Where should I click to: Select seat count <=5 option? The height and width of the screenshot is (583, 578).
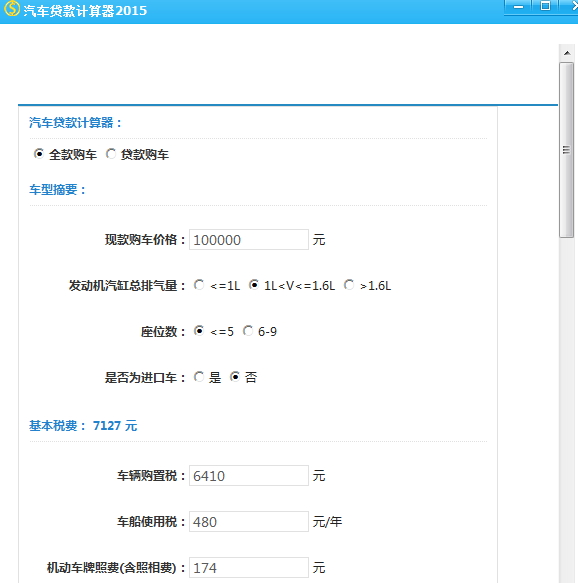click(199, 331)
